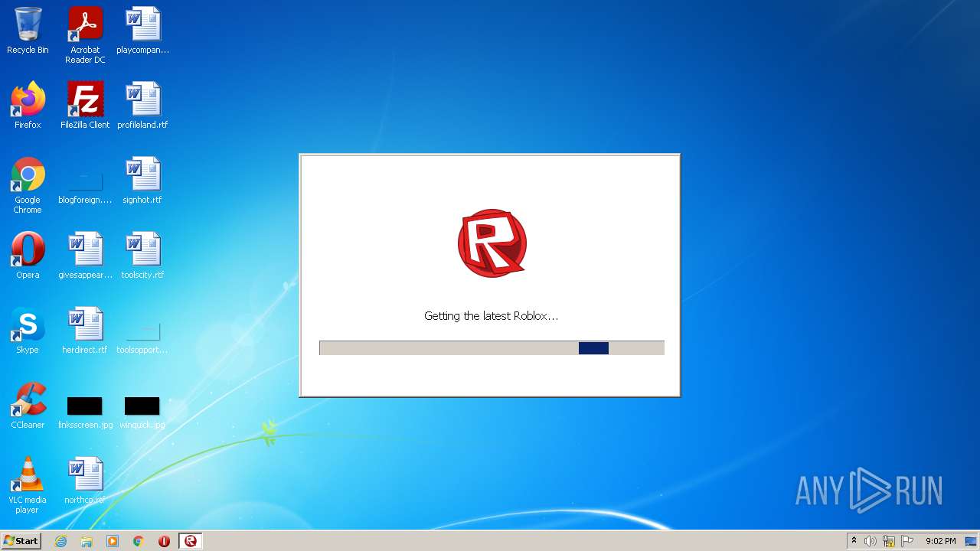The image size is (980, 551).
Task: Click the Roblox logo in installer
Action: coord(492,243)
